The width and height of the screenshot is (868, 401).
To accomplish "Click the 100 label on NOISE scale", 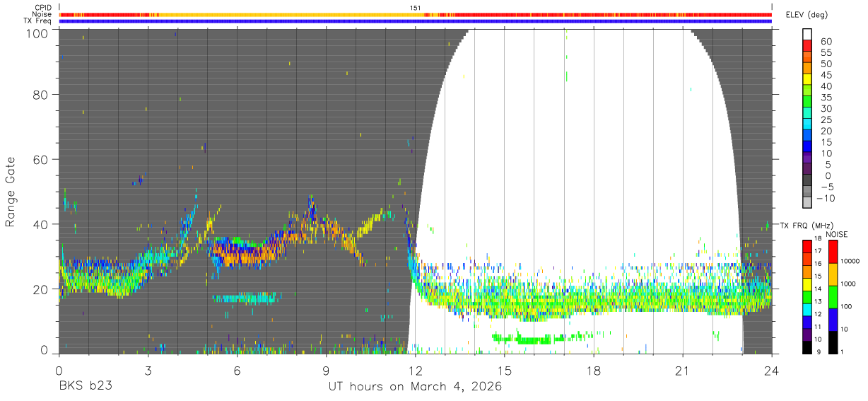I will pos(848,306).
